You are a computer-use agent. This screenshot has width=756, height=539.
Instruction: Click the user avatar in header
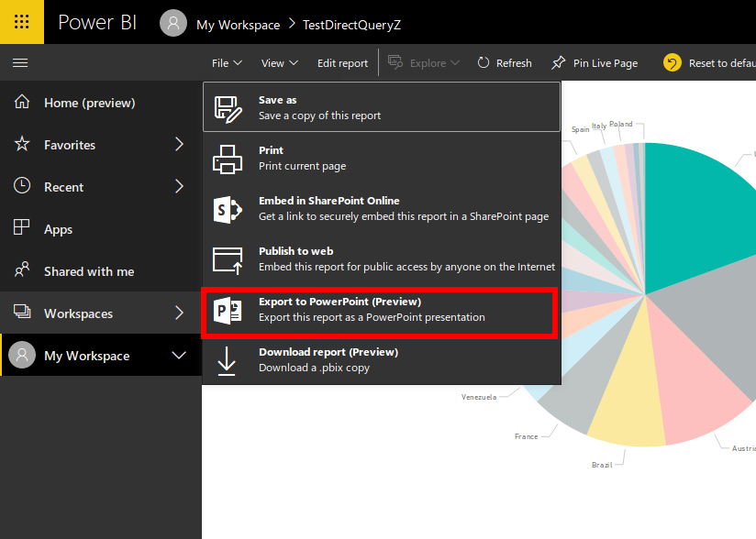173,23
